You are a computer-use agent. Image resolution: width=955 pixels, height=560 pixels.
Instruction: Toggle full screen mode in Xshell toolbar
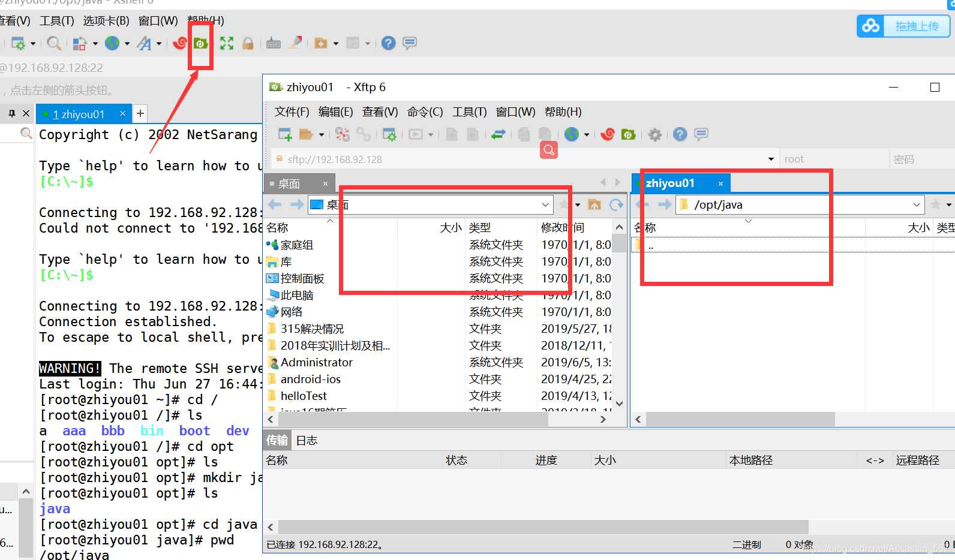[226, 43]
